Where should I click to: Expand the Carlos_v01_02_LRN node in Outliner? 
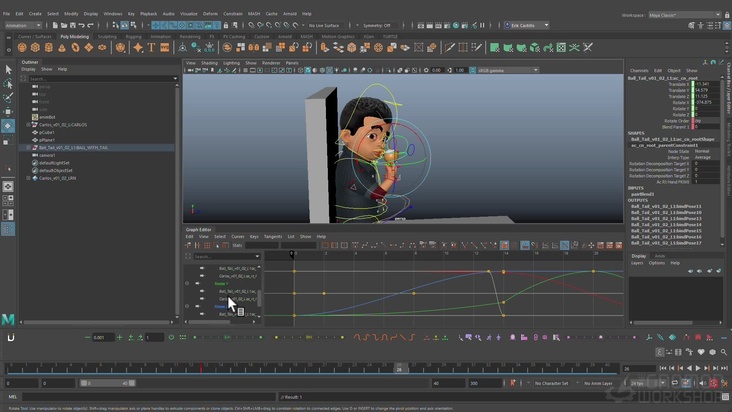28,178
